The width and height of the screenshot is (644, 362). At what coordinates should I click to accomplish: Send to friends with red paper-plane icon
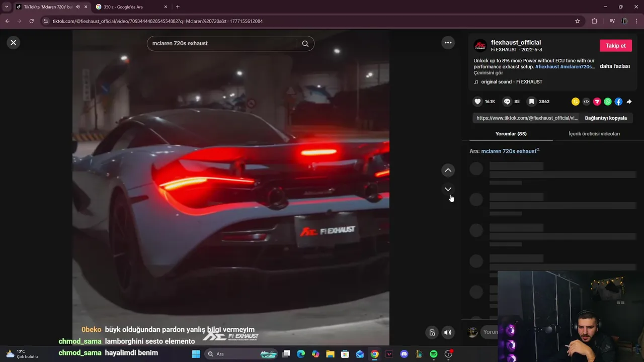[x=597, y=102]
